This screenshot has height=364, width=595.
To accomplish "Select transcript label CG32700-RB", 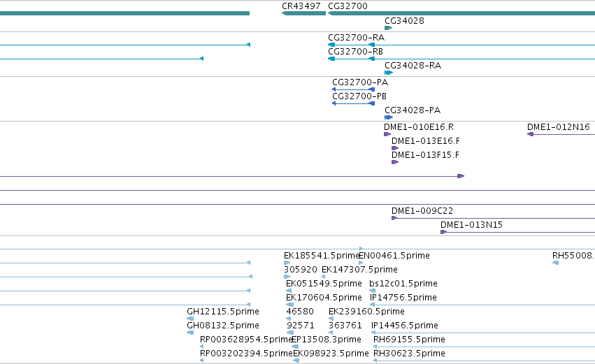I will tap(356, 52).
